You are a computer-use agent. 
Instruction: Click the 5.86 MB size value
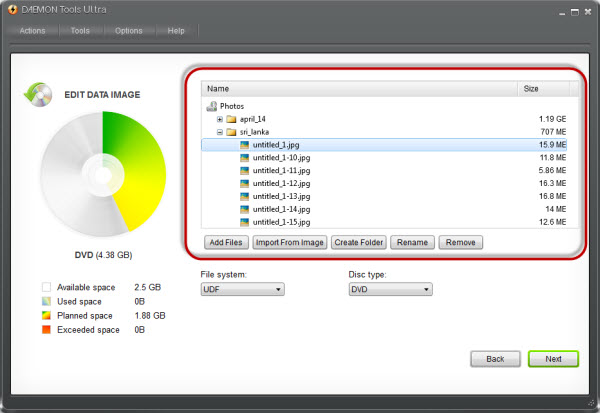tap(553, 171)
